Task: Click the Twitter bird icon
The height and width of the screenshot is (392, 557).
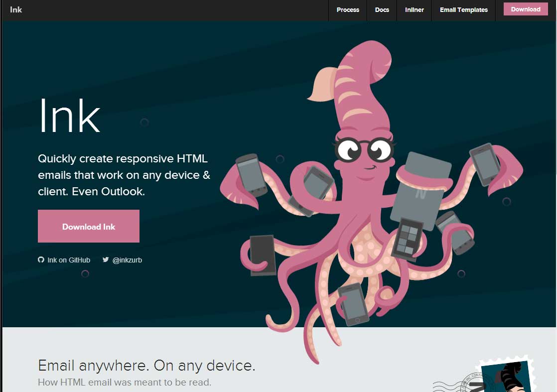Action: coord(106,260)
